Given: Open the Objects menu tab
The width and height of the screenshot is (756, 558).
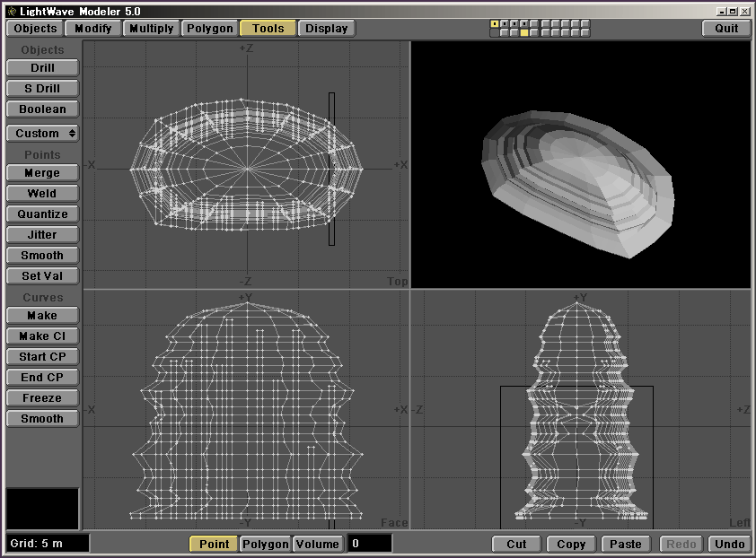Looking at the screenshot, I should click(x=35, y=29).
